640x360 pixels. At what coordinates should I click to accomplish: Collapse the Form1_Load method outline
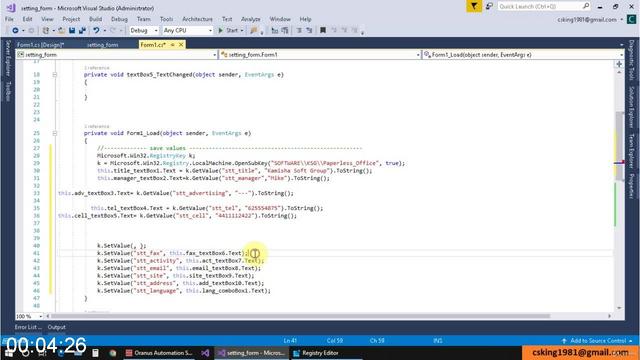click(55, 133)
